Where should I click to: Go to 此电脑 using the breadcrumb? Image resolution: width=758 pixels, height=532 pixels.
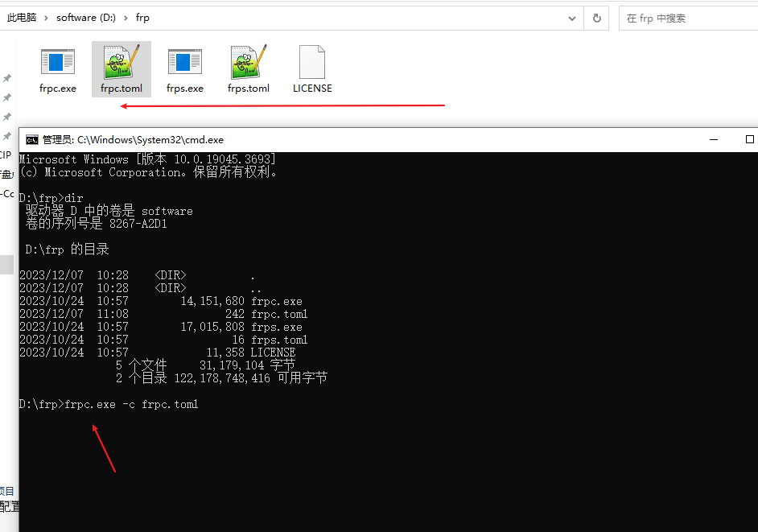coord(23,17)
